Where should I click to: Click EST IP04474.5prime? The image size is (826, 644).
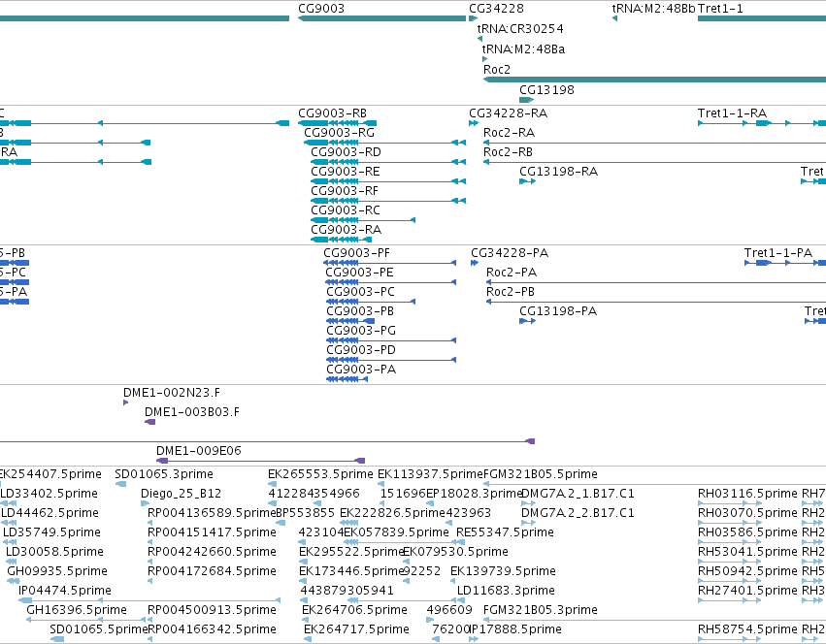point(149,600)
